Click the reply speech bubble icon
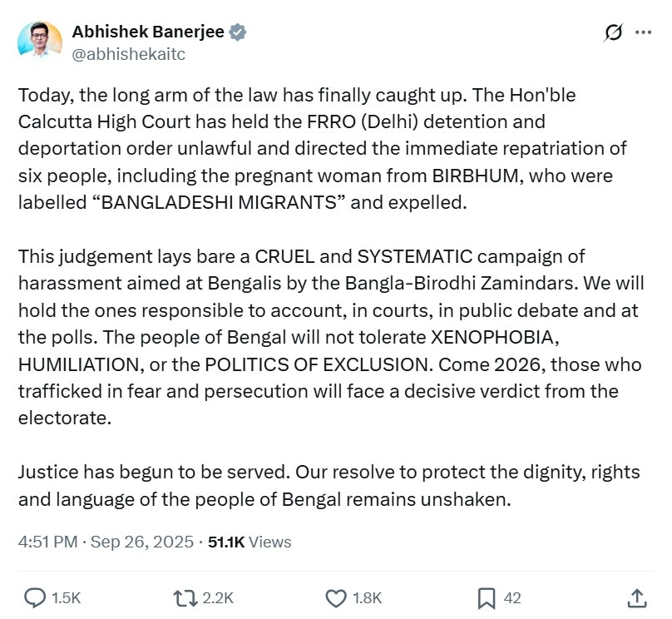 click(35, 597)
